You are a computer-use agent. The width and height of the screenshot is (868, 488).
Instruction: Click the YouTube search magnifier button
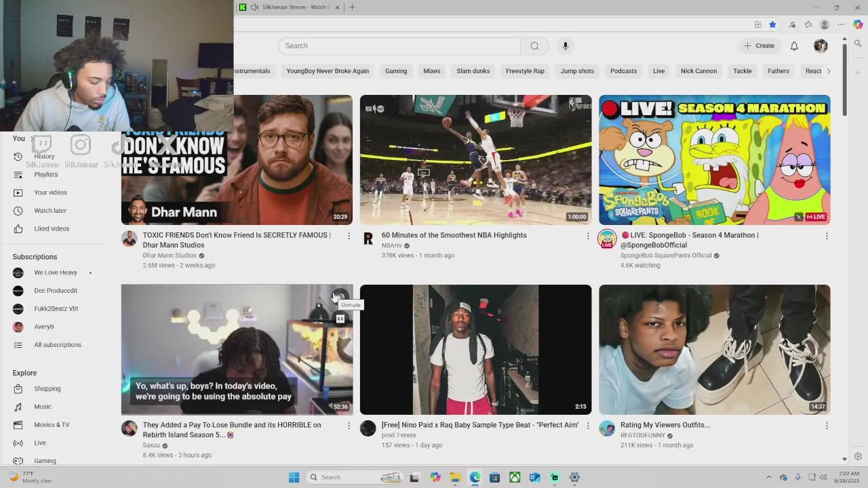pos(534,46)
